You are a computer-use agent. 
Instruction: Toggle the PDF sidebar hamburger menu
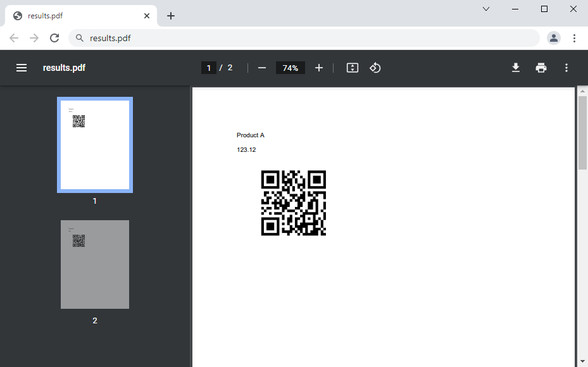pos(22,68)
